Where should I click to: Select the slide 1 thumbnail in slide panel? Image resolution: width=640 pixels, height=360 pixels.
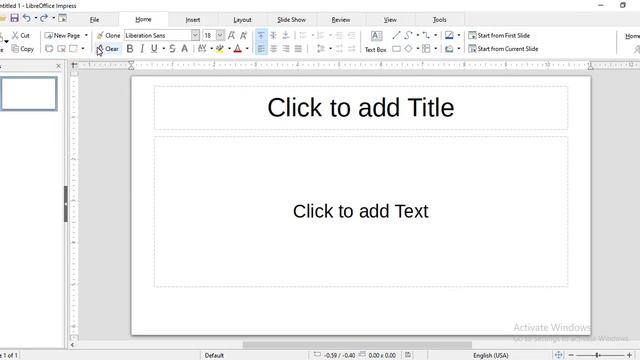click(29, 94)
